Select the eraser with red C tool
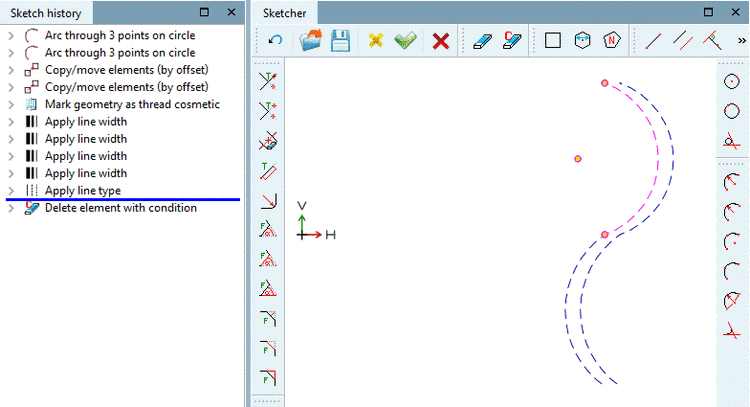 512,40
